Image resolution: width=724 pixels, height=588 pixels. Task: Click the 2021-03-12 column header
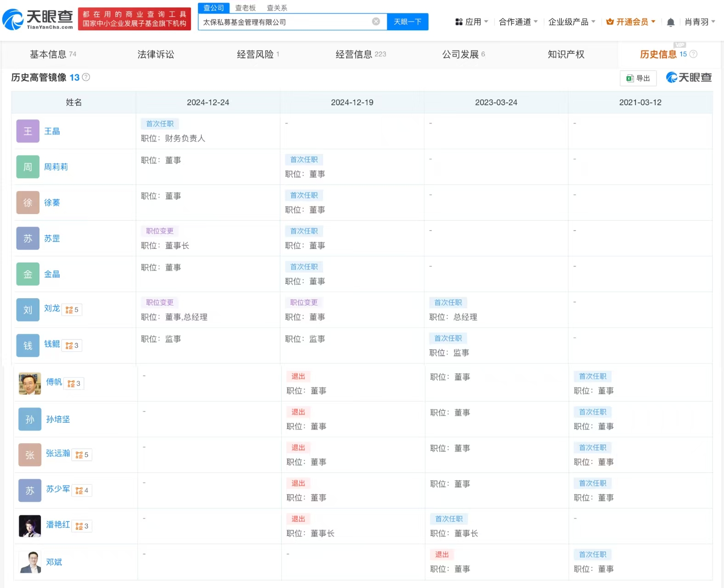[640, 102]
